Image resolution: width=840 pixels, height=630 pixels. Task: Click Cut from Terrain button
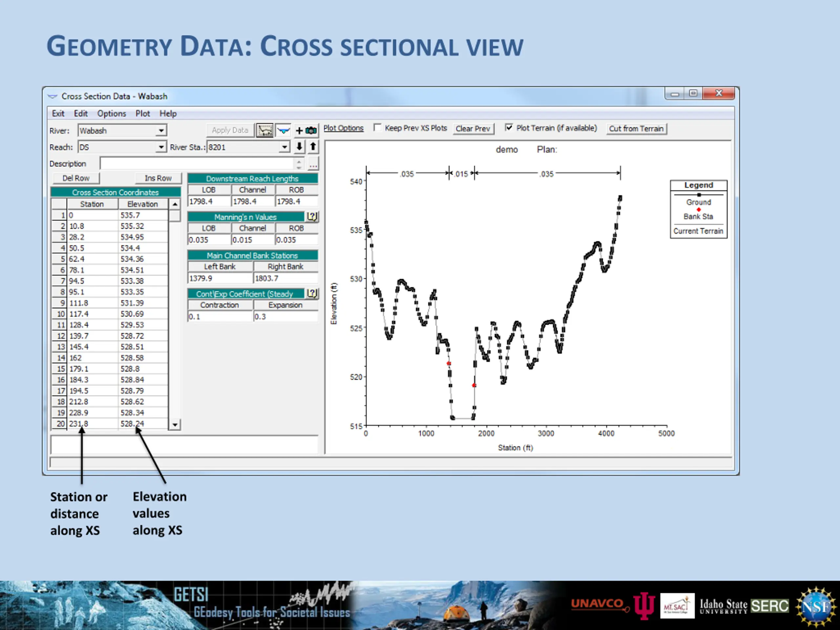click(636, 129)
